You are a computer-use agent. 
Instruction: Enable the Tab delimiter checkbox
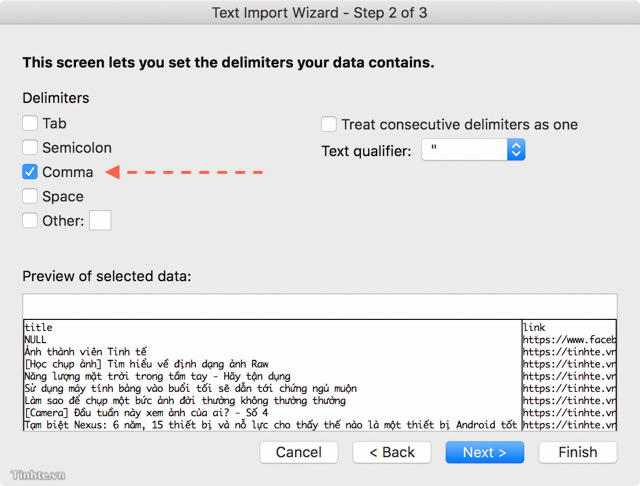(x=30, y=123)
